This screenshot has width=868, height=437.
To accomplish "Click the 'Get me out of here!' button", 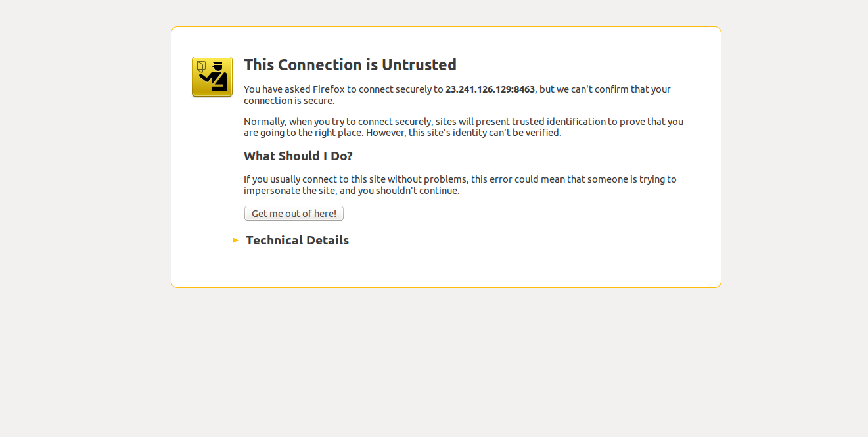I will (294, 214).
